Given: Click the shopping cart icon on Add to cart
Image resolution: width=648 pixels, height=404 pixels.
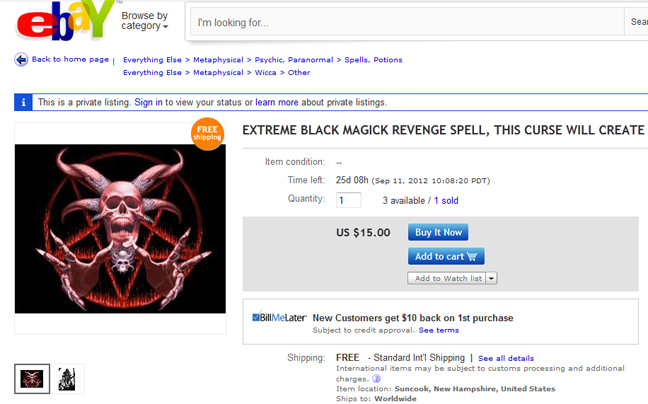Looking at the screenshot, I should click(x=472, y=257).
